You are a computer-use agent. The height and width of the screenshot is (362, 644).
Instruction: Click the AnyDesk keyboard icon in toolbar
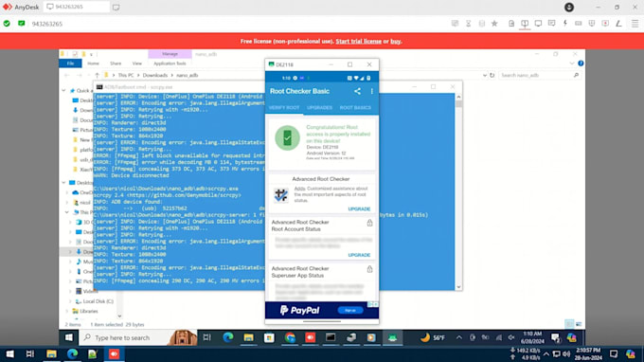579,24
